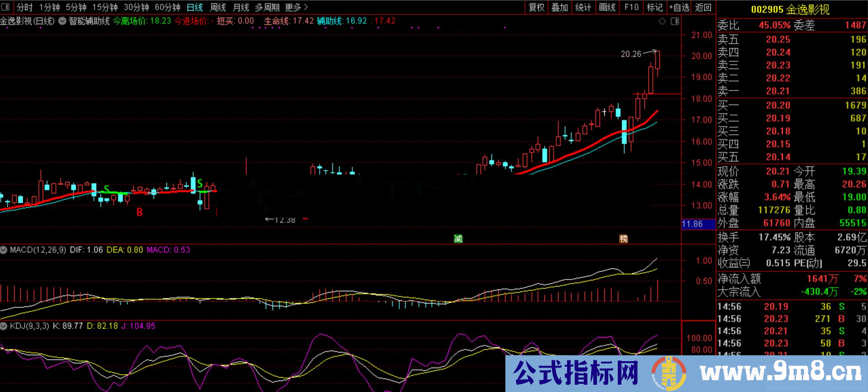Select the 15分钟 period tab
The width and height of the screenshot is (868, 392).
[105, 7]
